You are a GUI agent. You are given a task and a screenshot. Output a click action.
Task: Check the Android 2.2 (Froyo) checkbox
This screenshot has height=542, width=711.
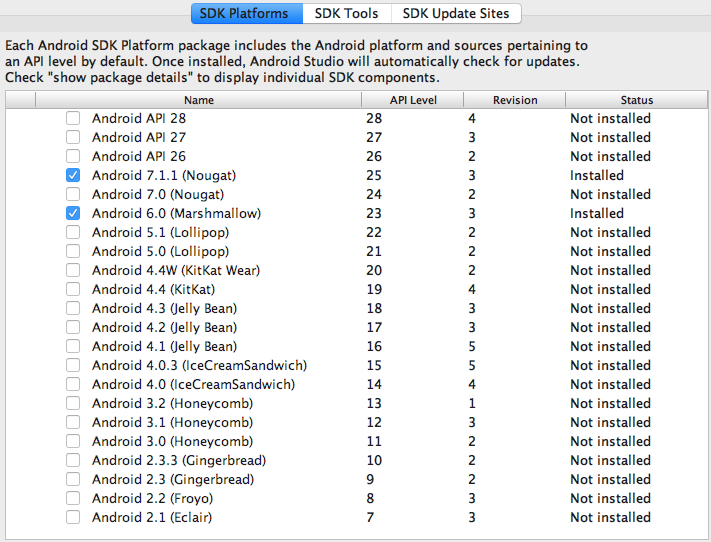click(73, 498)
